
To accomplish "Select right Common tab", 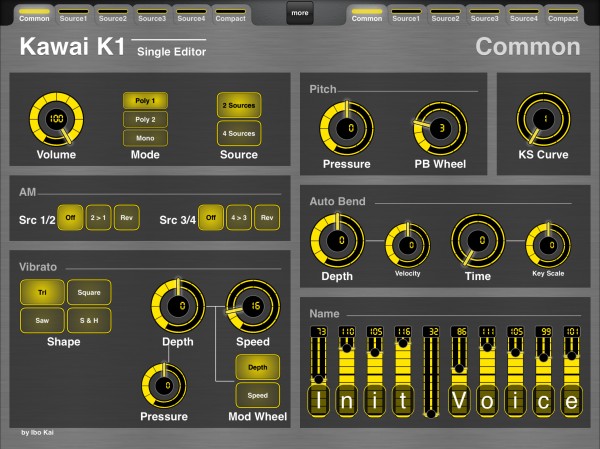I will pos(367,15).
